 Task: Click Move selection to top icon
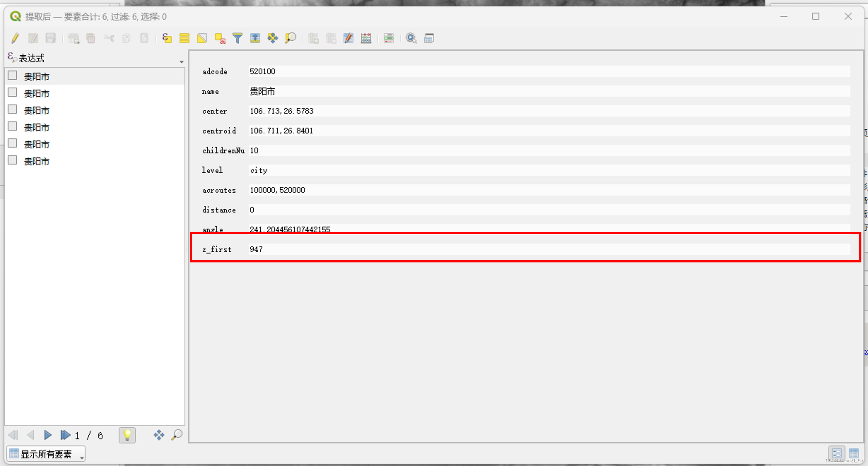click(x=255, y=38)
